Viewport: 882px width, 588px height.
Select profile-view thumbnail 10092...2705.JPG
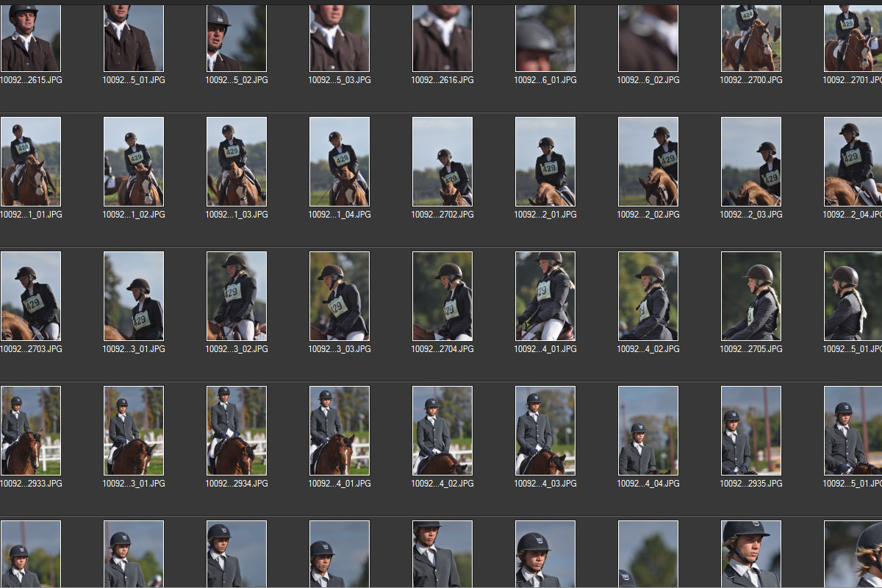pyautogui.click(x=751, y=296)
